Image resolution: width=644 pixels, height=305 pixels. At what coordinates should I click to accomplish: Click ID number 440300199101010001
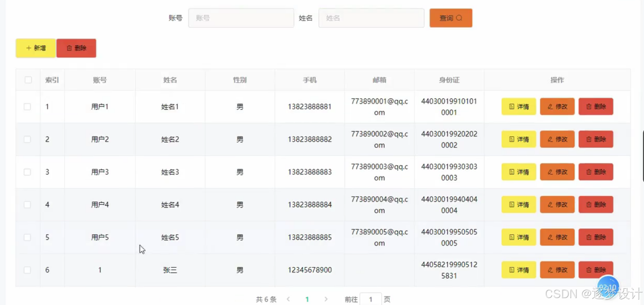point(449,107)
